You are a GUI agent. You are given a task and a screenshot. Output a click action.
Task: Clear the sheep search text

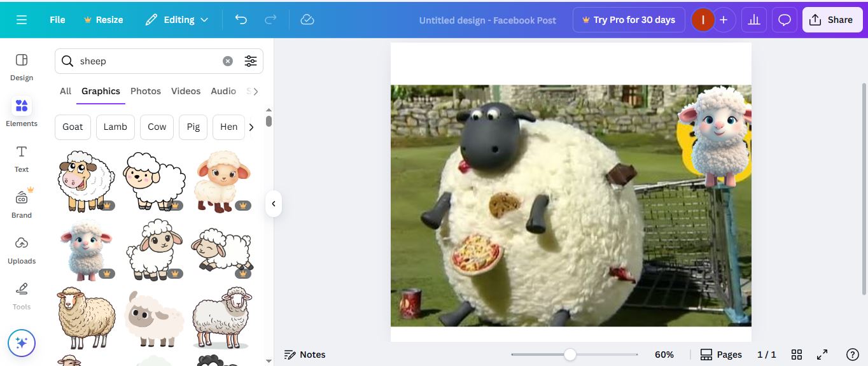point(228,61)
